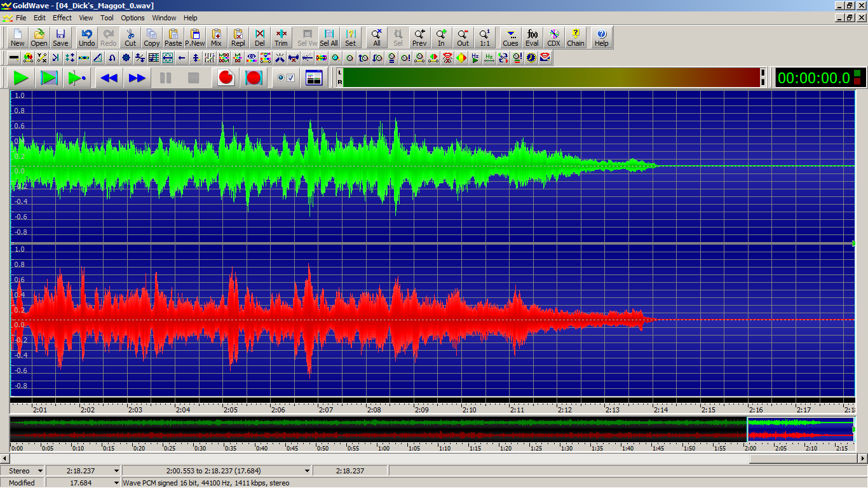Screen dimensions: 868x488
Task: Expand the 2:18.237 length dropdown arrow
Action: 116,471
